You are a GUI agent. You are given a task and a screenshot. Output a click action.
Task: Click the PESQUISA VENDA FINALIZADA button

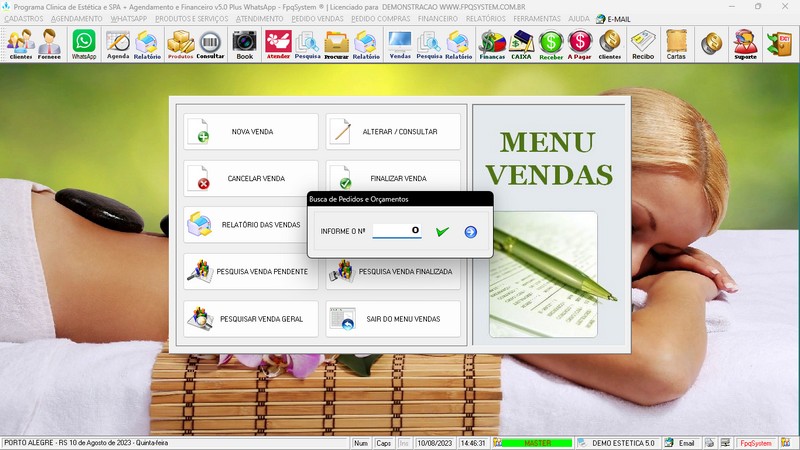[393, 273]
